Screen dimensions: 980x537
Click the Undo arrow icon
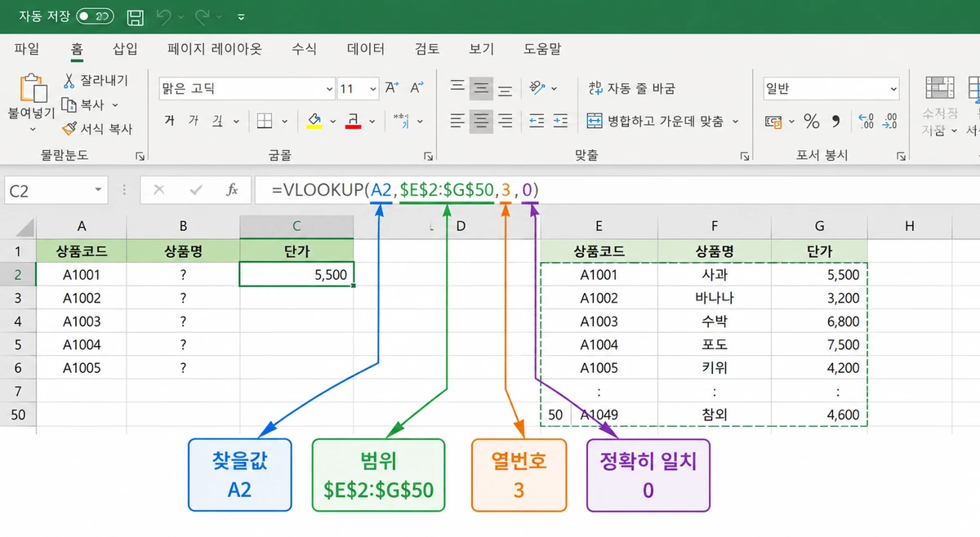[x=164, y=16]
